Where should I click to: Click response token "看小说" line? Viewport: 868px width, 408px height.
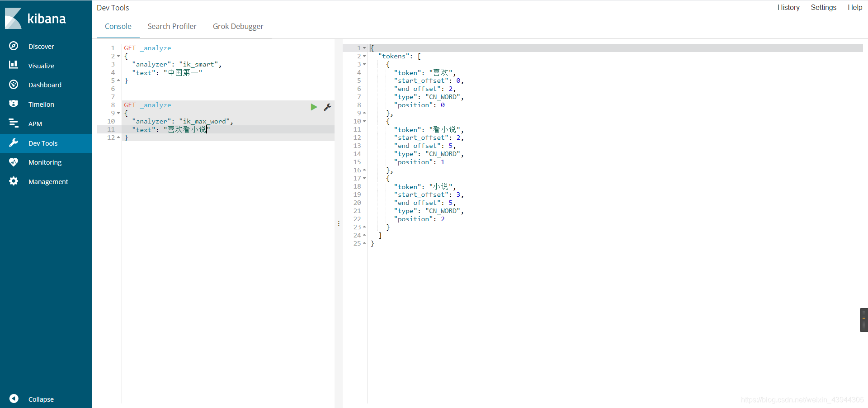tap(429, 129)
